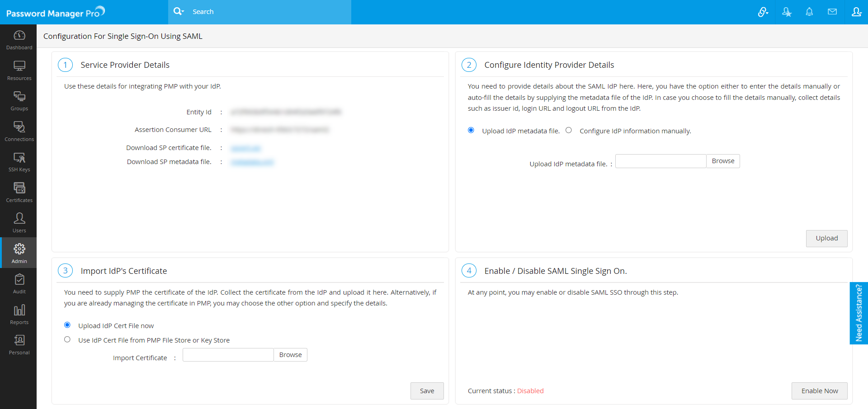The image size is (868, 409).
Task: Open SSH Keys in the sidebar
Action: pos(19,162)
